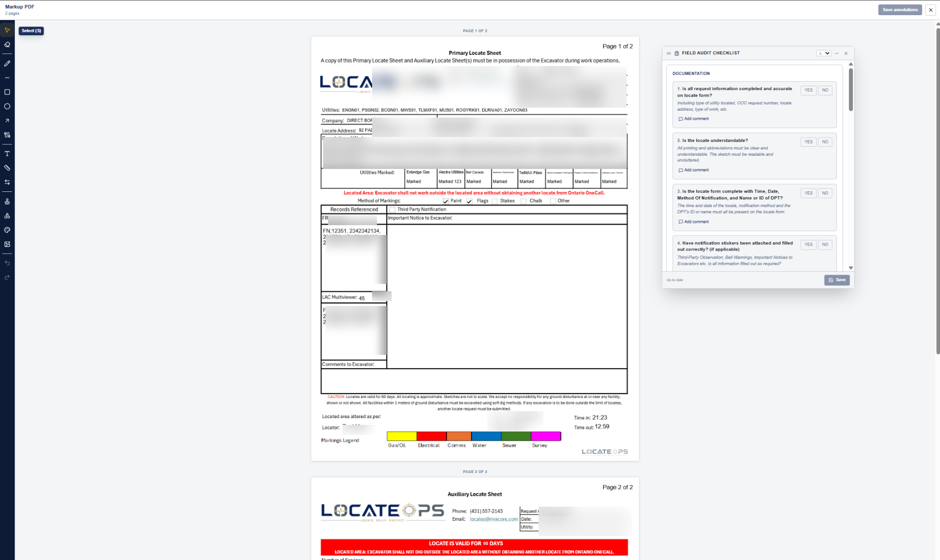The width and height of the screenshot is (940, 560).
Task: Click the Undo arrow icon
Action: 7,263
